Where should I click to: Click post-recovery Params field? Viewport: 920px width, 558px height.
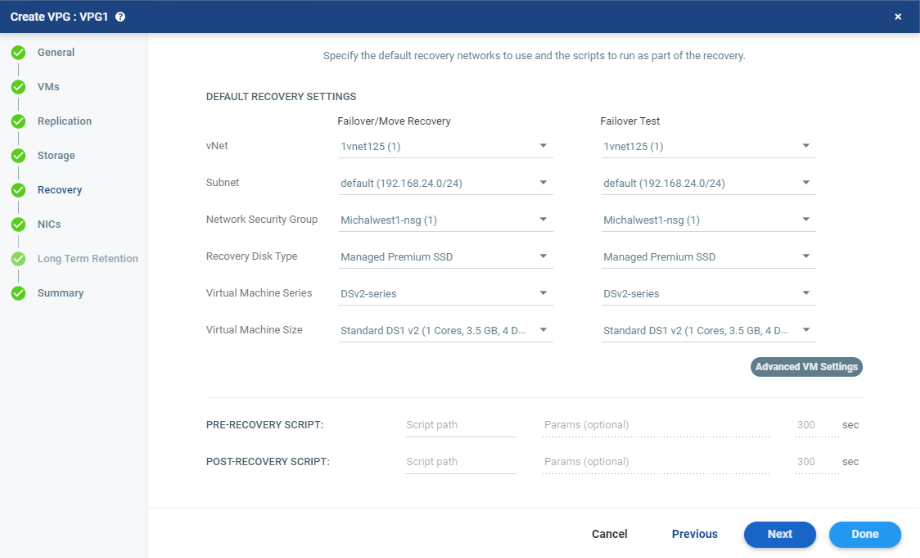click(x=657, y=462)
